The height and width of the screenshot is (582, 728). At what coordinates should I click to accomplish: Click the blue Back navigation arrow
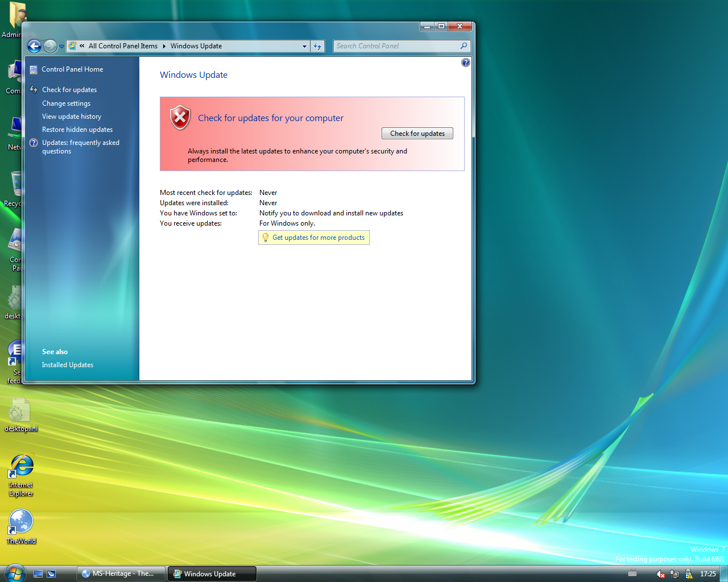(34, 47)
